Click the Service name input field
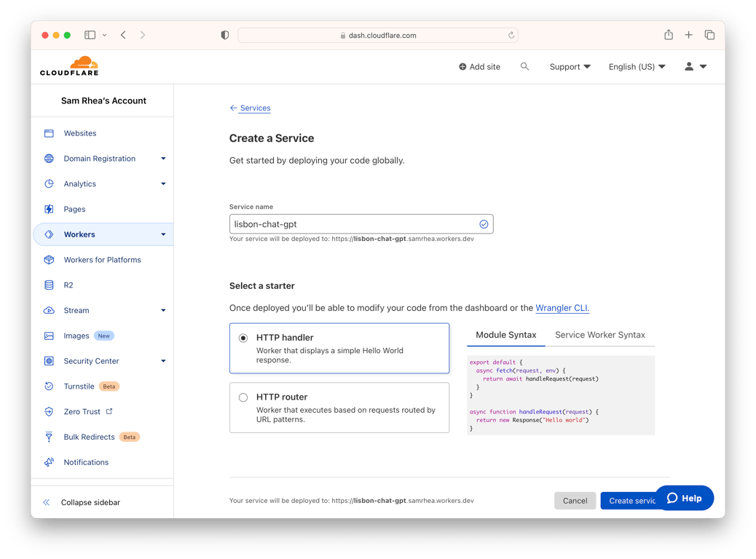This screenshot has width=756, height=559. (x=353, y=224)
